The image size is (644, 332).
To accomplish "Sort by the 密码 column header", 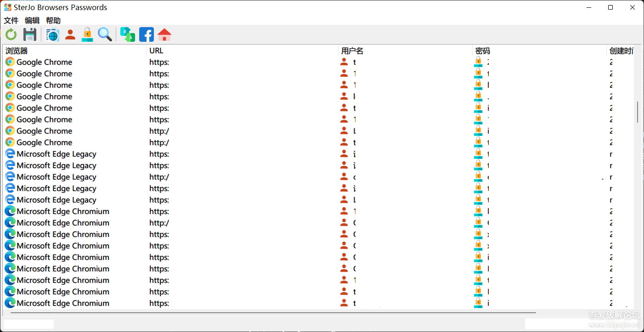I will click(540, 51).
